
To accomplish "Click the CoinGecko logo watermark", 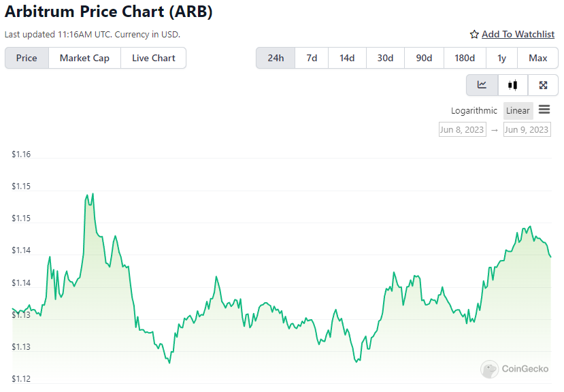I will pyautogui.click(x=514, y=369).
